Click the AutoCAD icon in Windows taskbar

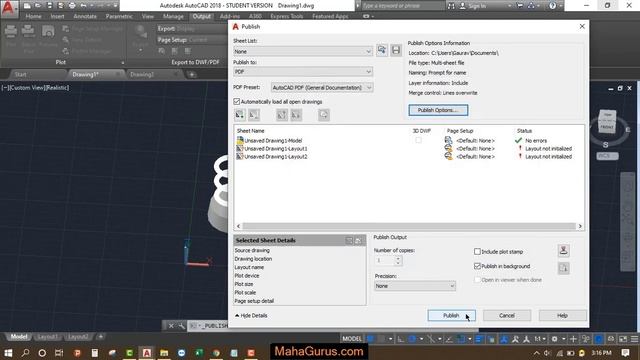click(x=147, y=353)
